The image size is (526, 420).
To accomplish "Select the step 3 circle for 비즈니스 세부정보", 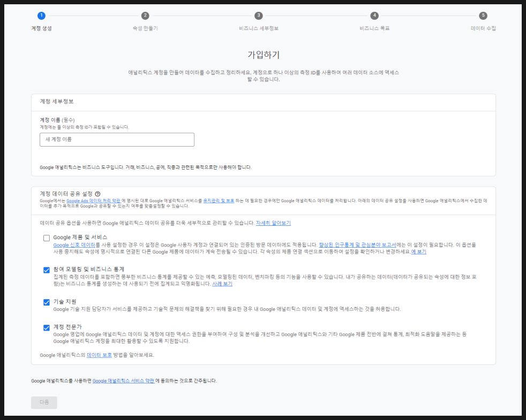I will pyautogui.click(x=259, y=16).
